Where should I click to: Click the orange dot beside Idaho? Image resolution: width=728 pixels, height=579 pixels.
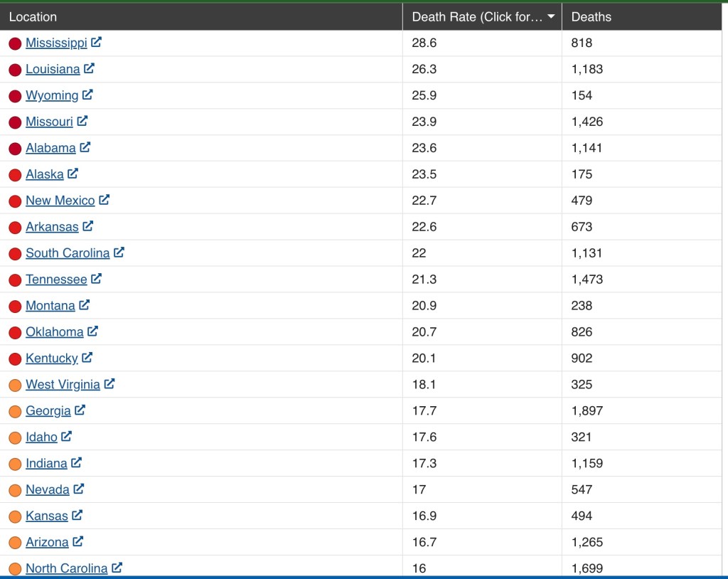[15, 438]
